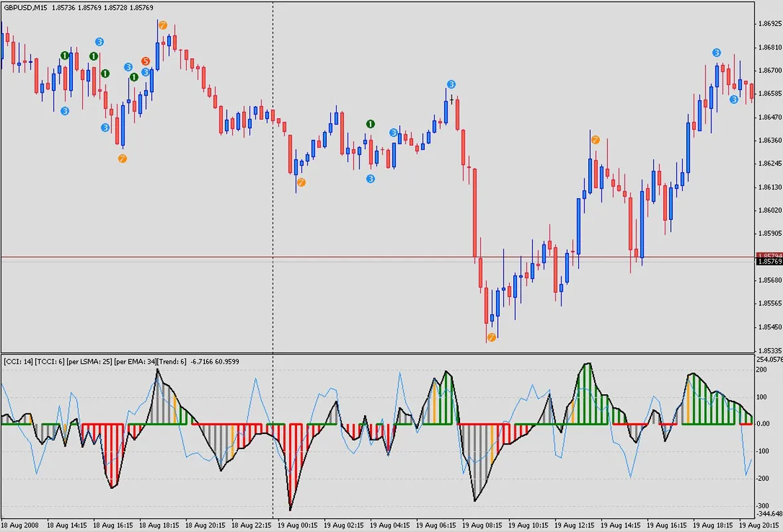Click the orange 7 marker below the 18 Aug 16:15 low
Screen dimensions: 783x532
pyautogui.click(x=122, y=158)
